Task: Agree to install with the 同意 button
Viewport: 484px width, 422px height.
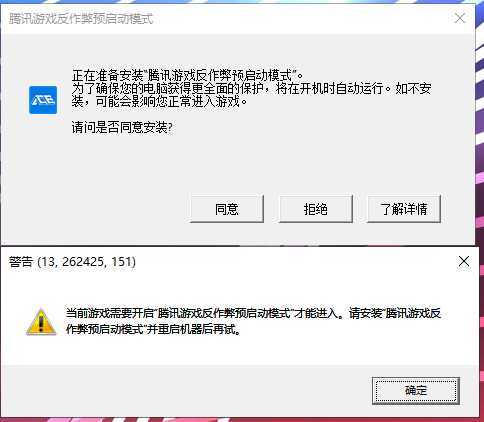Action: pyautogui.click(x=227, y=209)
